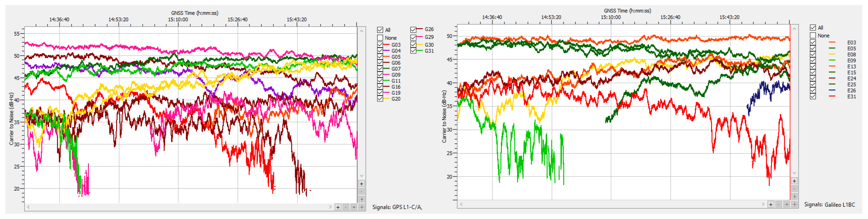
Task: Uncheck Galileo satellite E09 checkbox
Action: pyautogui.click(x=813, y=61)
